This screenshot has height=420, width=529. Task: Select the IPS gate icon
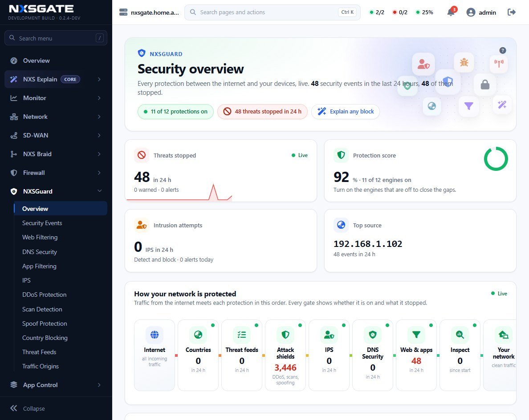pos(329,335)
